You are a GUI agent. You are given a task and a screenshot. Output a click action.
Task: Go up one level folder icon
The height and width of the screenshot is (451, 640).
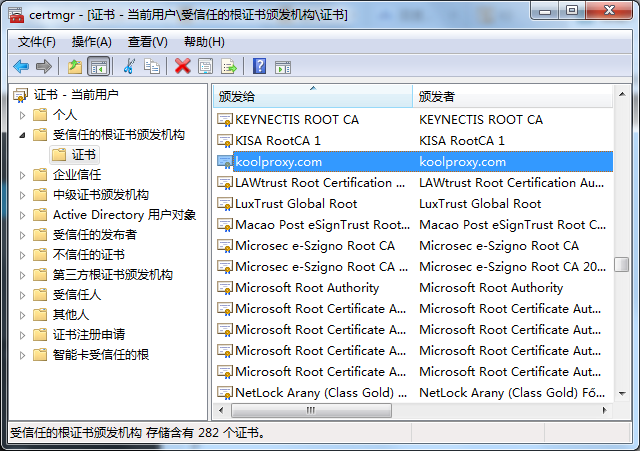75,66
